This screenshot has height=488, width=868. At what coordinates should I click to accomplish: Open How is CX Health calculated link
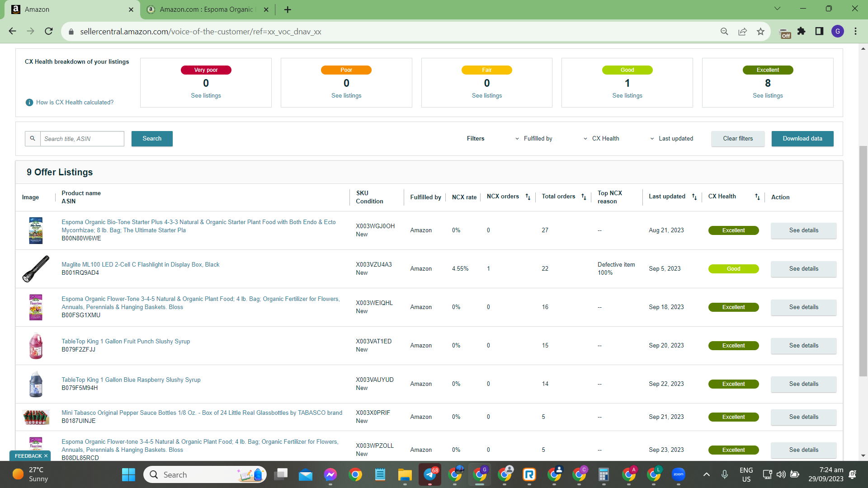[75, 103]
